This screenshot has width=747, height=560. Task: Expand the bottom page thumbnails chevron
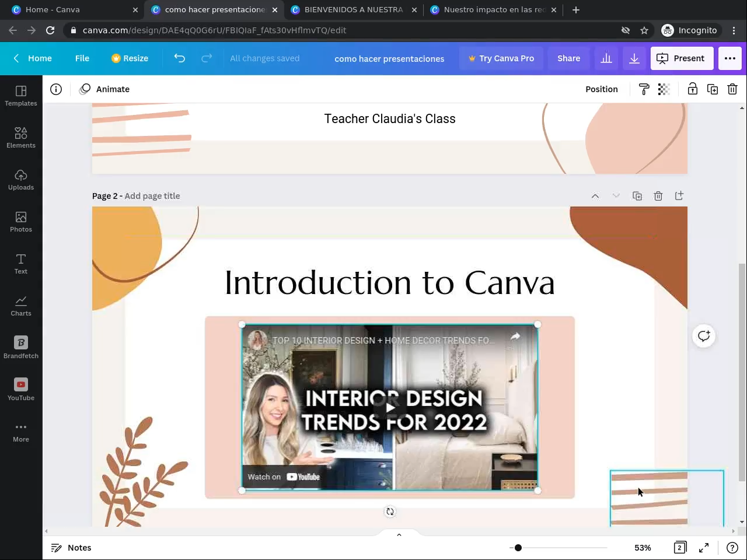click(399, 534)
